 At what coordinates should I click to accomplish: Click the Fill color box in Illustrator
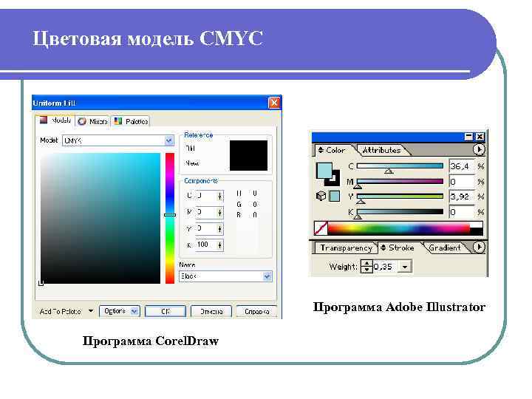point(324,171)
